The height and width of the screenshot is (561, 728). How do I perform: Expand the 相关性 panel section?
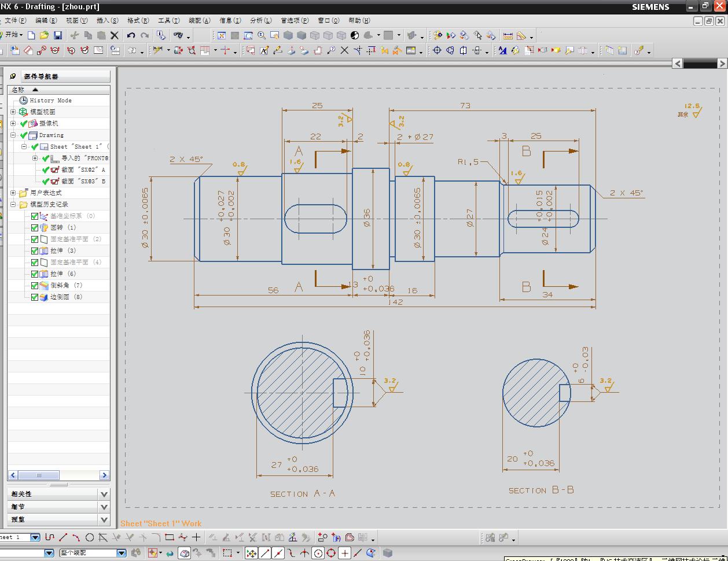pyautogui.click(x=104, y=494)
